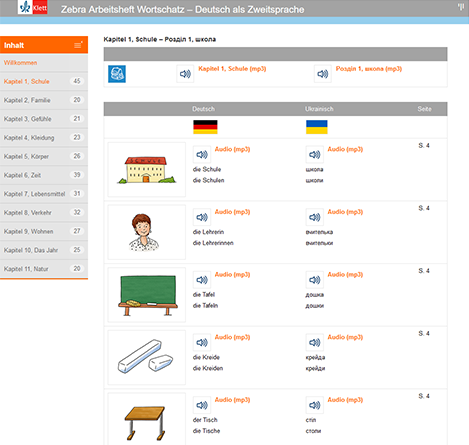This screenshot has height=445, width=469.
Task: Click the blue school bag chapter icon
Action: coord(117,74)
